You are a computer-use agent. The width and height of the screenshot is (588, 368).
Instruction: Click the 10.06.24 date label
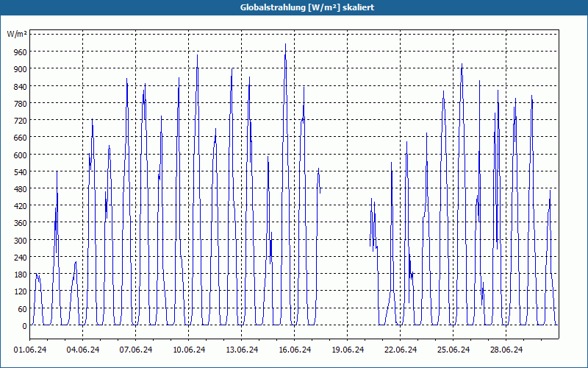[x=189, y=350]
